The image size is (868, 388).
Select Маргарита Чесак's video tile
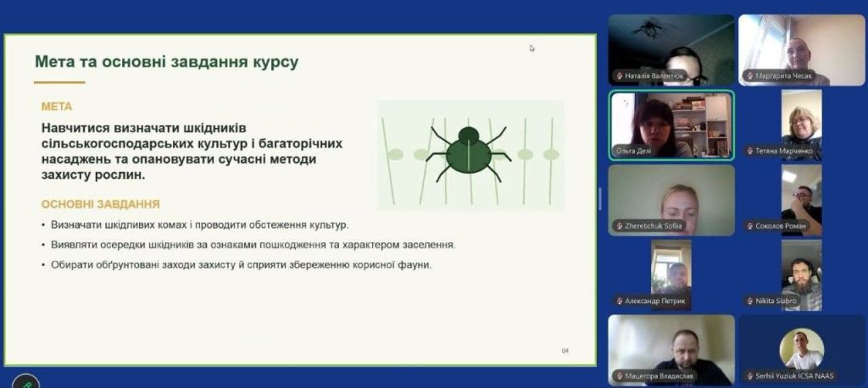tap(802, 50)
